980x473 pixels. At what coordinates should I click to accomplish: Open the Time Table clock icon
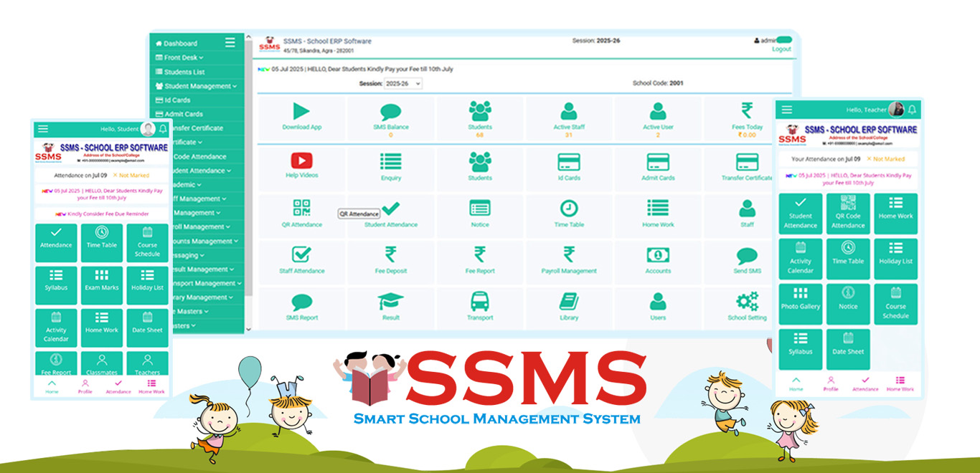[x=569, y=209]
